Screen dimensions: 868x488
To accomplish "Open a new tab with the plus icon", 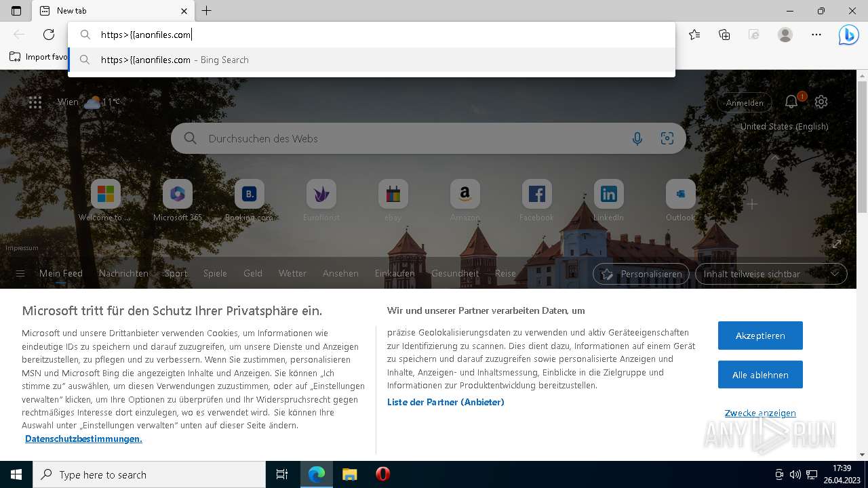I will 207,11.
